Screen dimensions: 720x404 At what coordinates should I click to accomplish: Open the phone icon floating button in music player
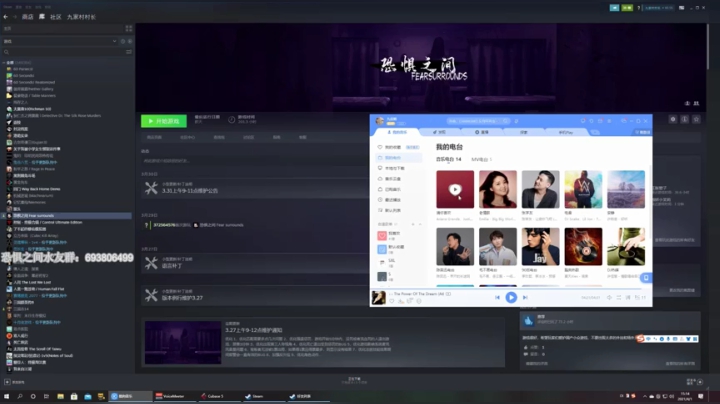pyautogui.click(x=646, y=278)
